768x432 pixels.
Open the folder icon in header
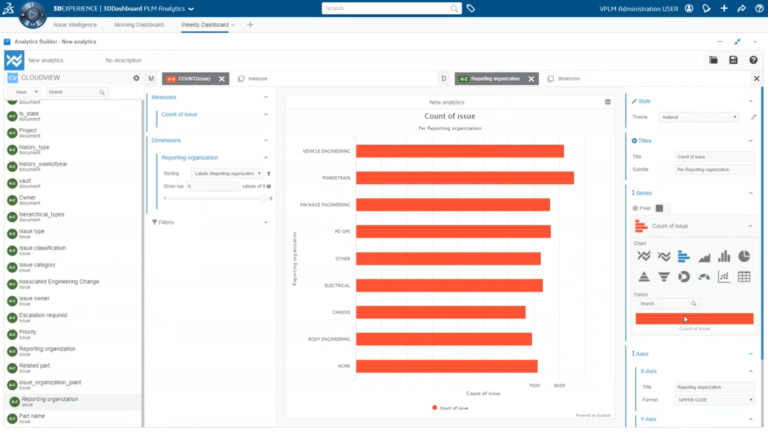click(713, 60)
